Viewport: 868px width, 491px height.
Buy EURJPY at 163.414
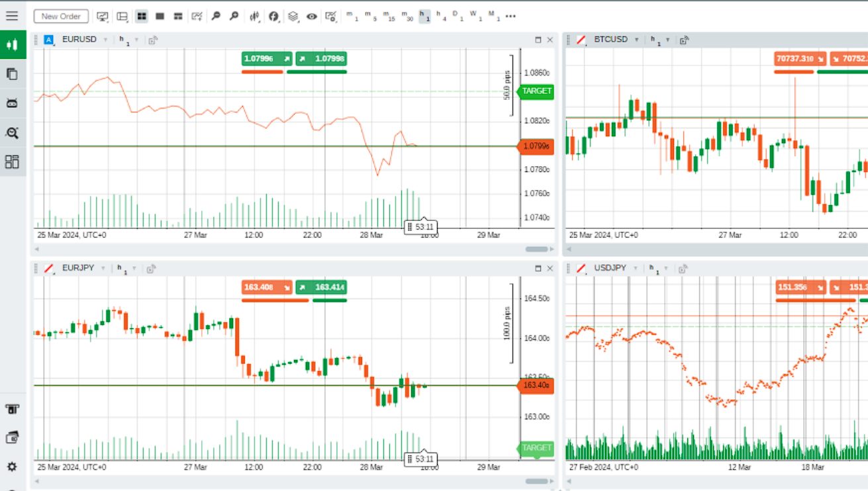321,287
